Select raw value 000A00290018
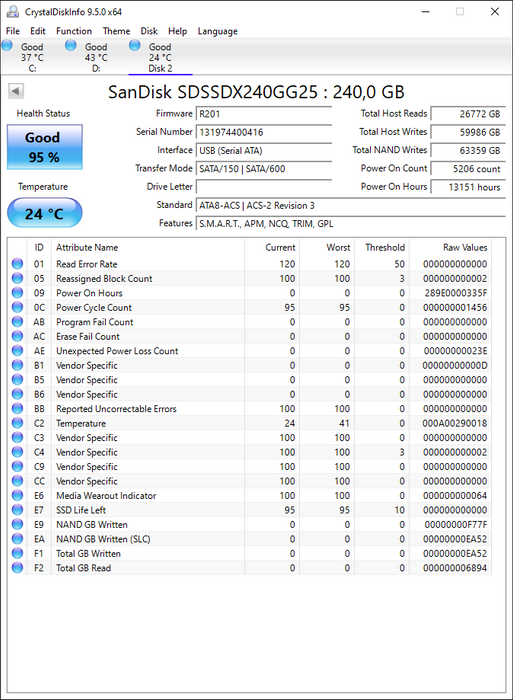The height and width of the screenshot is (700, 513). coord(455,423)
